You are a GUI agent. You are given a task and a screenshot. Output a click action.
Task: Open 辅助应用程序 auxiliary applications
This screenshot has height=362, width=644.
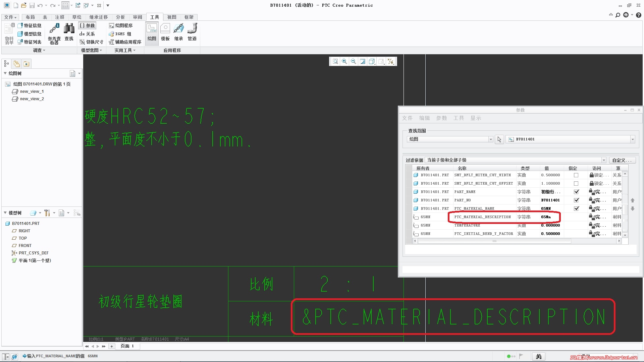125,42
